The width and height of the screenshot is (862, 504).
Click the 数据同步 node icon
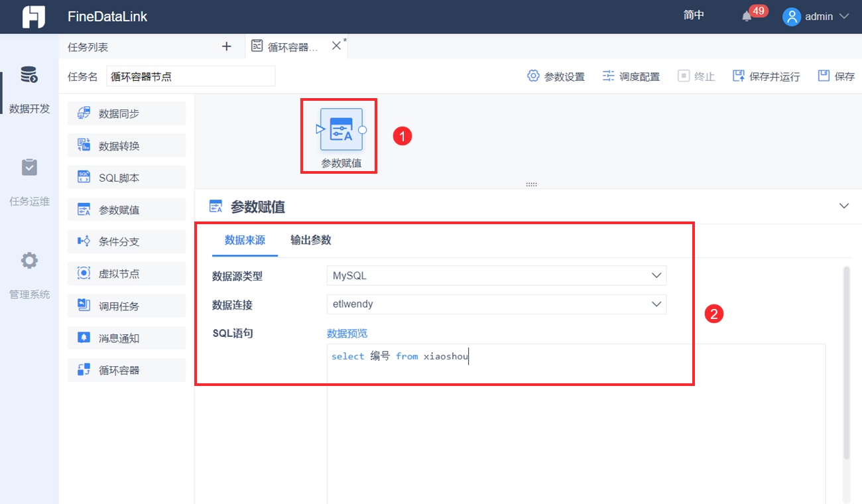click(84, 113)
